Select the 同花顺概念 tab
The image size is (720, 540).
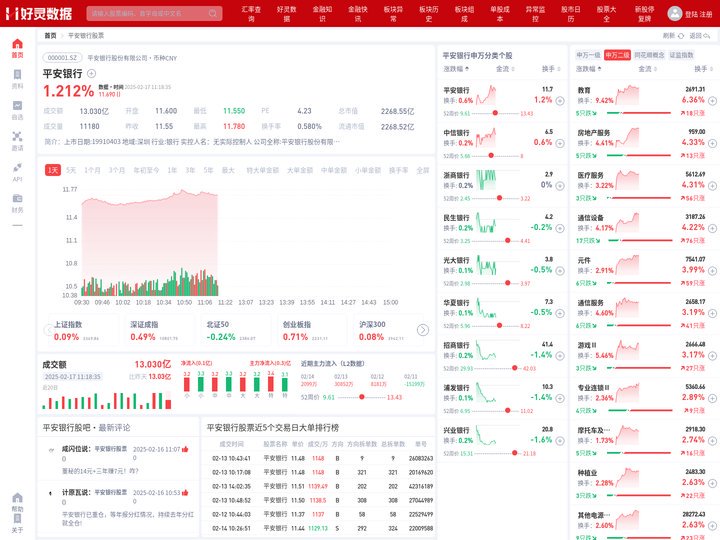[649, 55]
